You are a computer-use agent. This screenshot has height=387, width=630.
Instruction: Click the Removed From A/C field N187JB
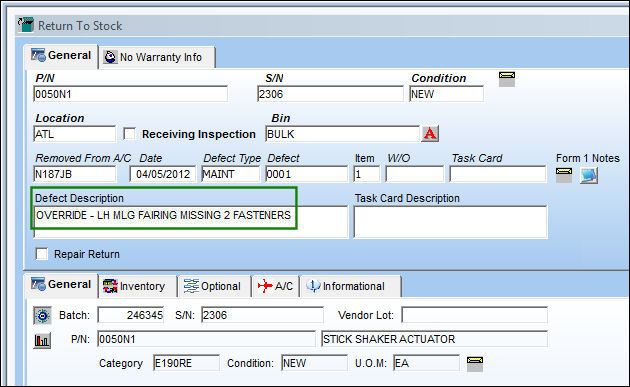(x=75, y=174)
